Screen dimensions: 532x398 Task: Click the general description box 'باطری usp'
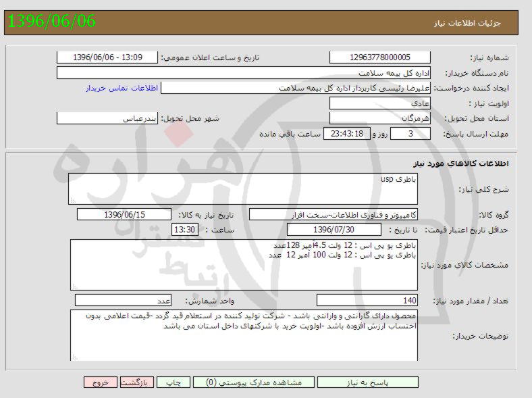click(x=243, y=189)
